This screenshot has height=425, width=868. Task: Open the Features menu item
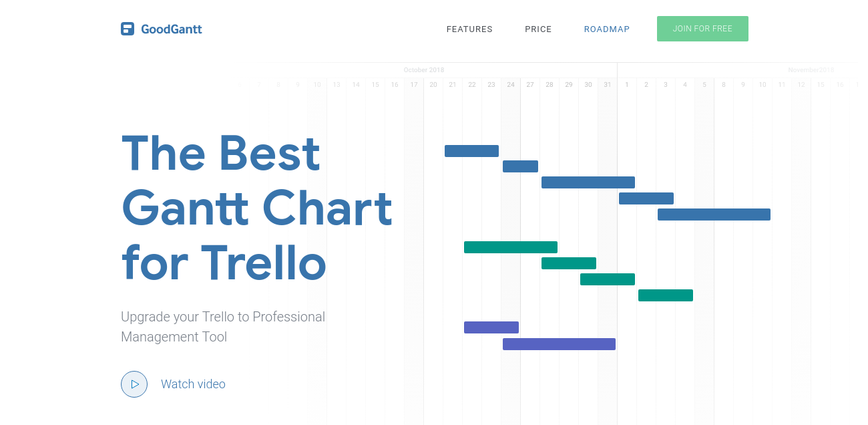(x=469, y=29)
